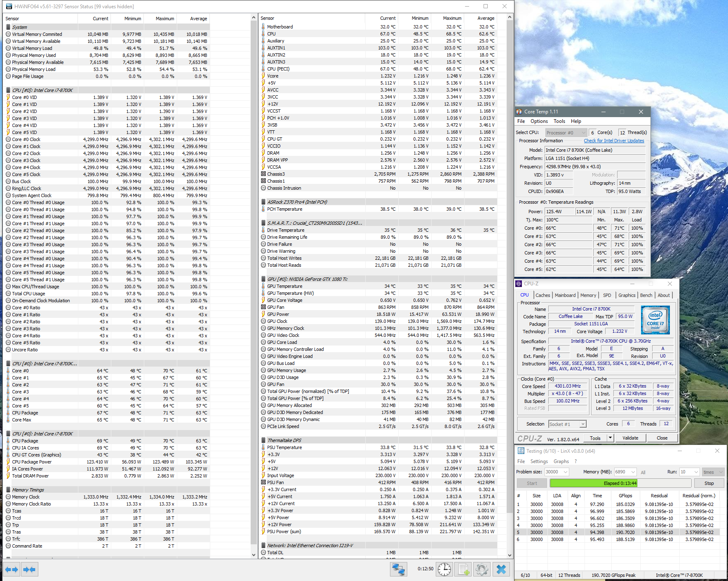Open the Select CPU Processor #0 dropdown
The height and width of the screenshot is (581, 728).
click(566, 133)
